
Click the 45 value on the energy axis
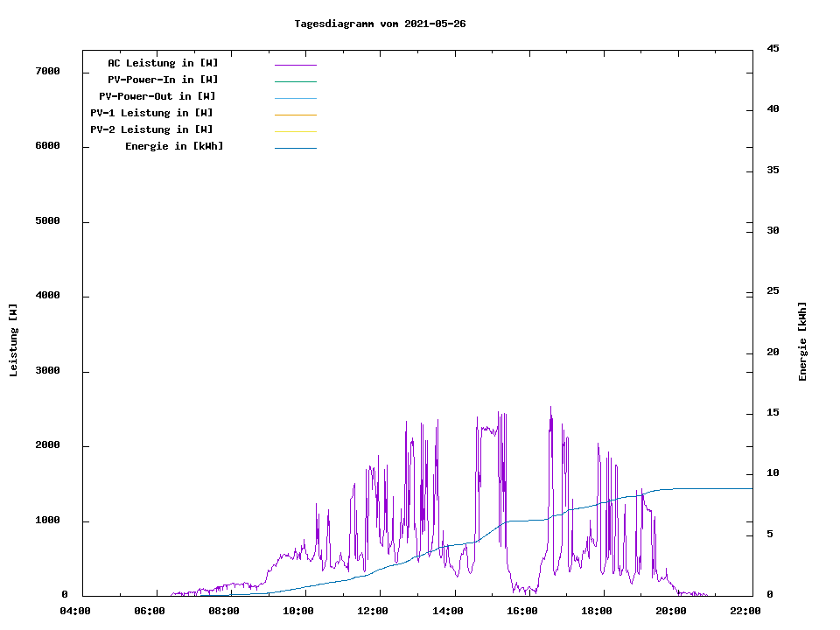773,48
